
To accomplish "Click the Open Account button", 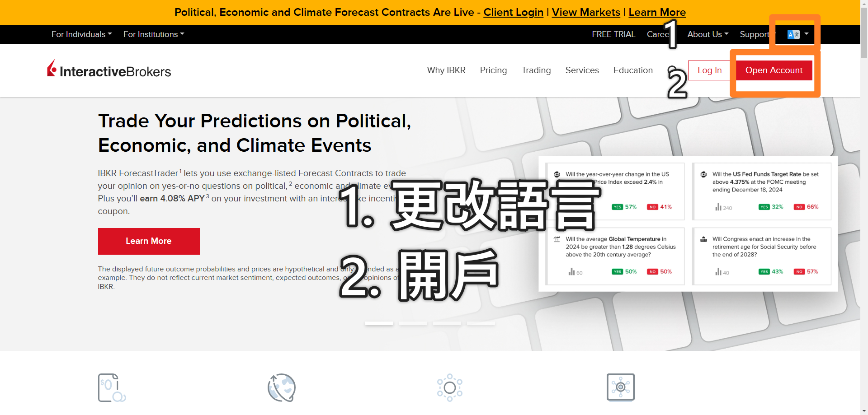I will point(774,70).
